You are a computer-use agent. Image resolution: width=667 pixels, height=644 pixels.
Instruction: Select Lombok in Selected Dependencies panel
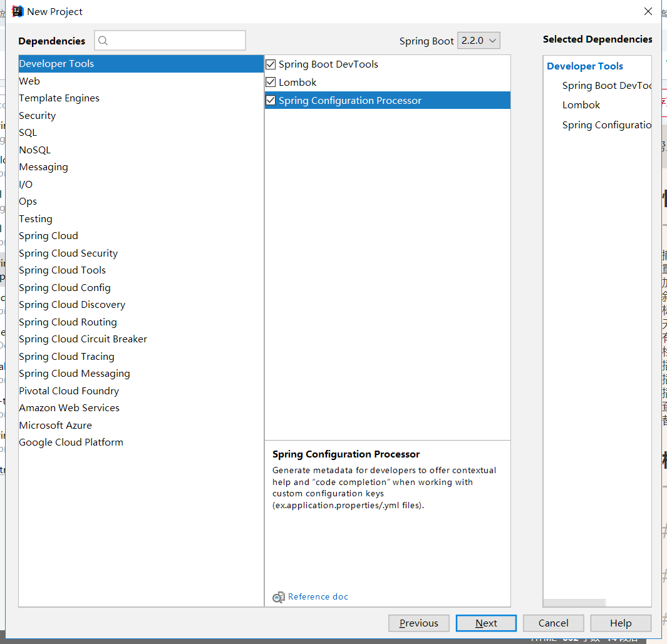click(581, 105)
